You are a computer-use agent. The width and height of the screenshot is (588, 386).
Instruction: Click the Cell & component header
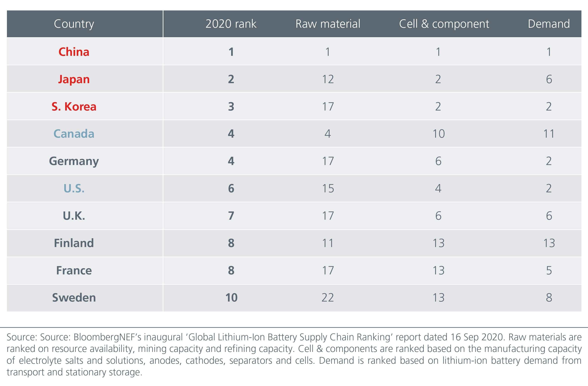444,24
